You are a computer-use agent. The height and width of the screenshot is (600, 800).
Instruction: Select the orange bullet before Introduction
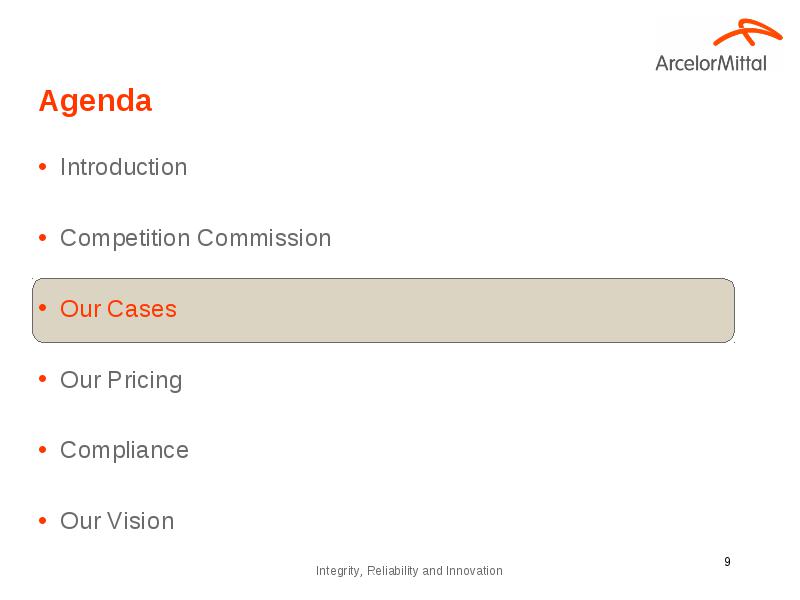(x=42, y=167)
